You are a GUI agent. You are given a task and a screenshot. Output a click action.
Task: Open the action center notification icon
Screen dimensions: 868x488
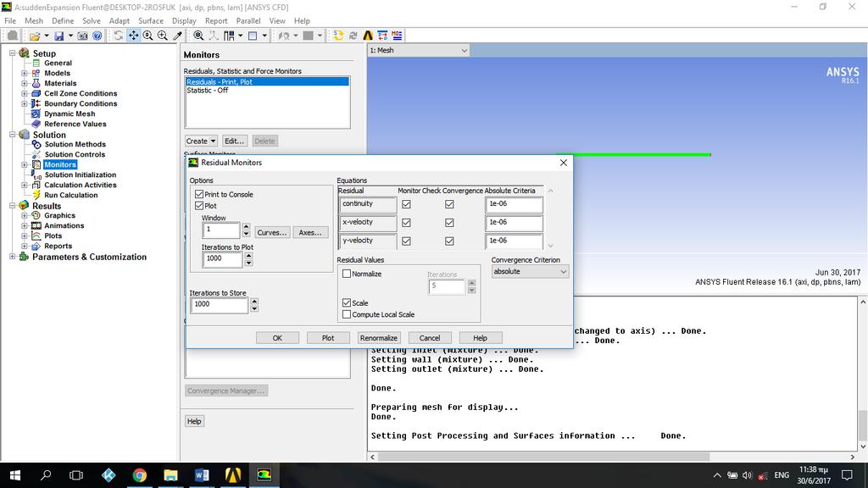click(847, 474)
